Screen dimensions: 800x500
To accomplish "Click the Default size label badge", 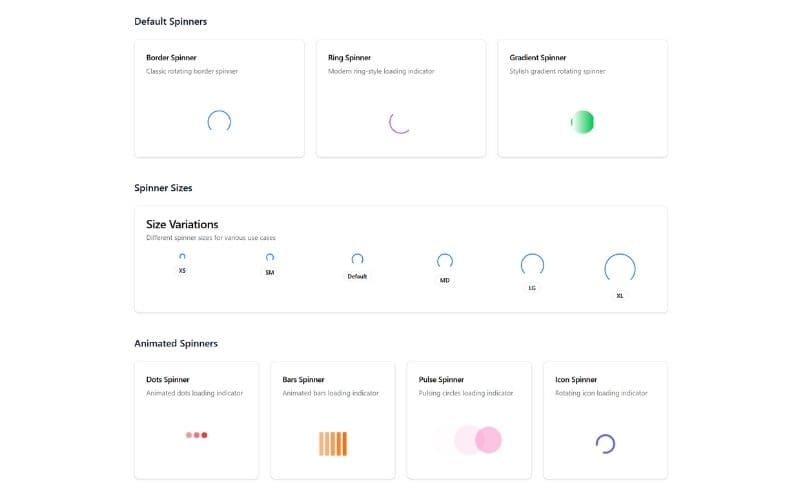I will (x=357, y=276).
